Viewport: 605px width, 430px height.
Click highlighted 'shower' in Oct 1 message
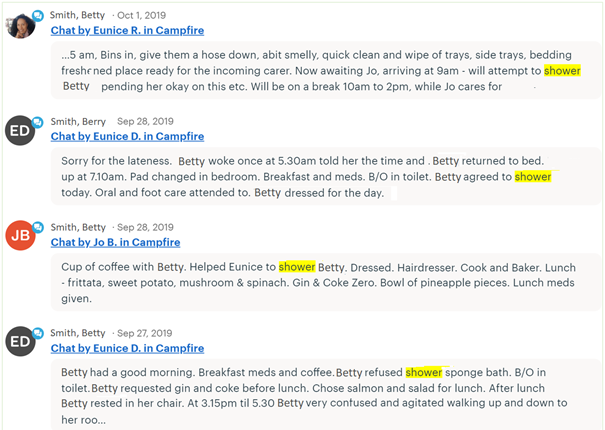[x=562, y=71]
